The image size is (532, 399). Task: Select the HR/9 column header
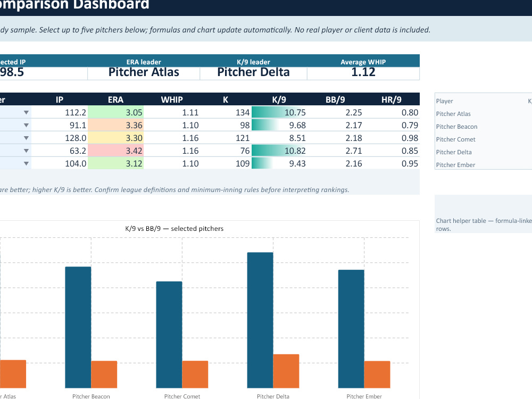[x=391, y=99]
